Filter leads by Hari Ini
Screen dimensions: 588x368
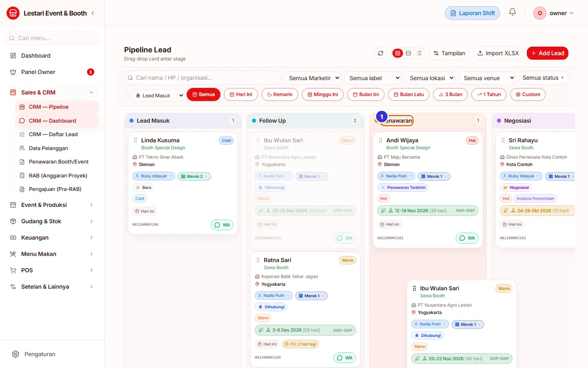[241, 94]
